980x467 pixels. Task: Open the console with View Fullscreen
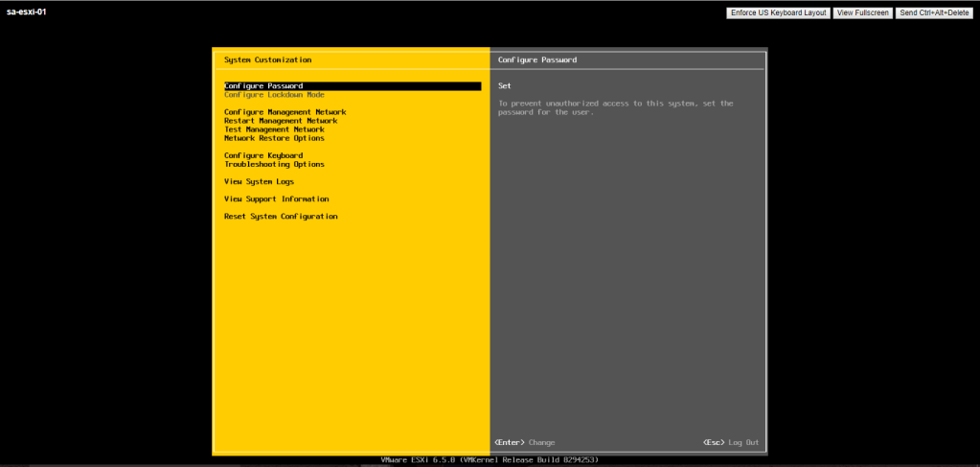(861, 12)
